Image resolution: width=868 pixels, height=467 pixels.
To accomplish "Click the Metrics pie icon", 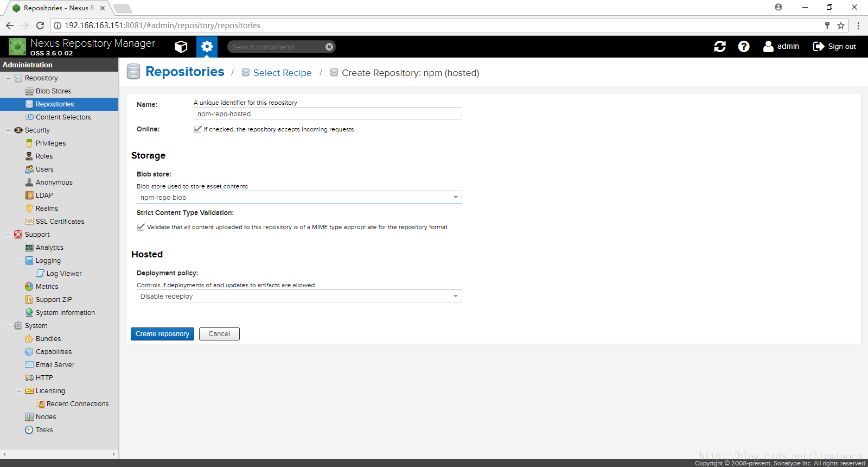I will click(x=29, y=287).
